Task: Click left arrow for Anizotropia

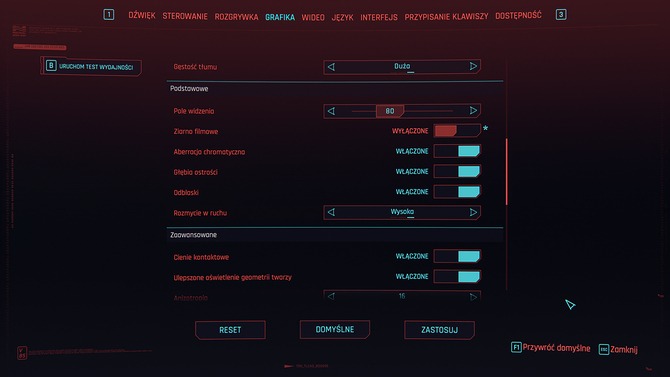Action: [x=331, y=296]
